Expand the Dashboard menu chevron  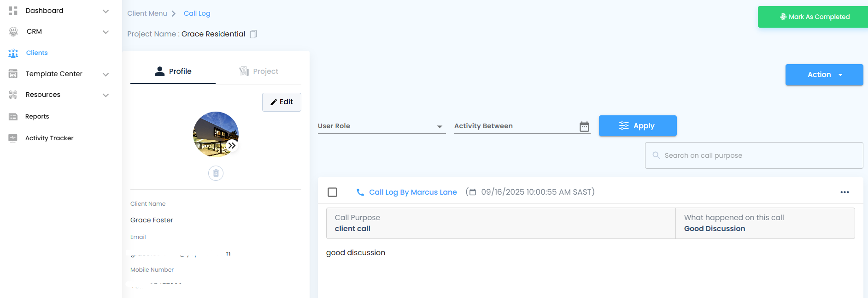[106, 11]
